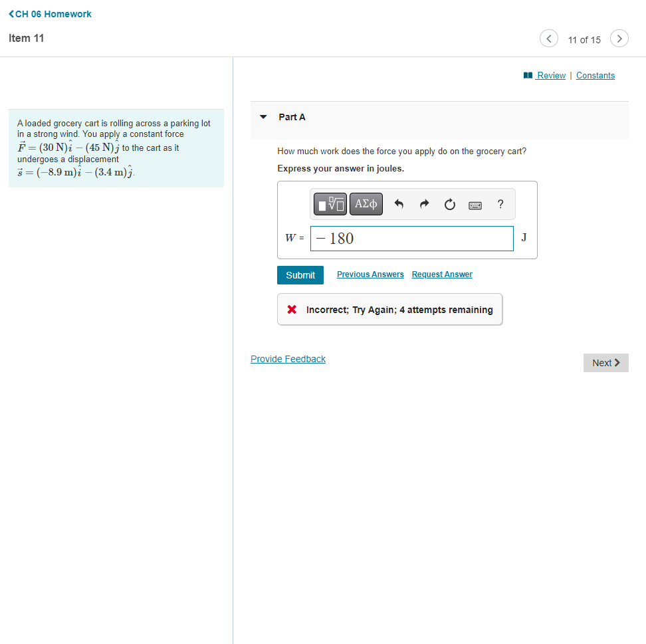Click the Item 11 heading
This screenshot has width=646, height=644.
(x=26, y=38)
